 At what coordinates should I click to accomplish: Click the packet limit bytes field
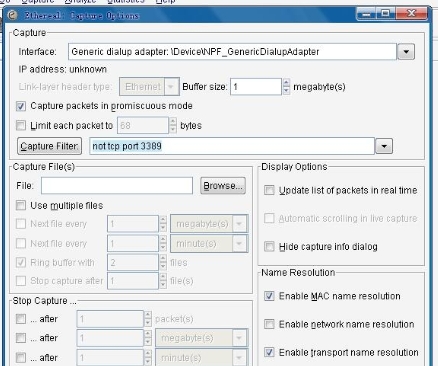tap(143, 126)
